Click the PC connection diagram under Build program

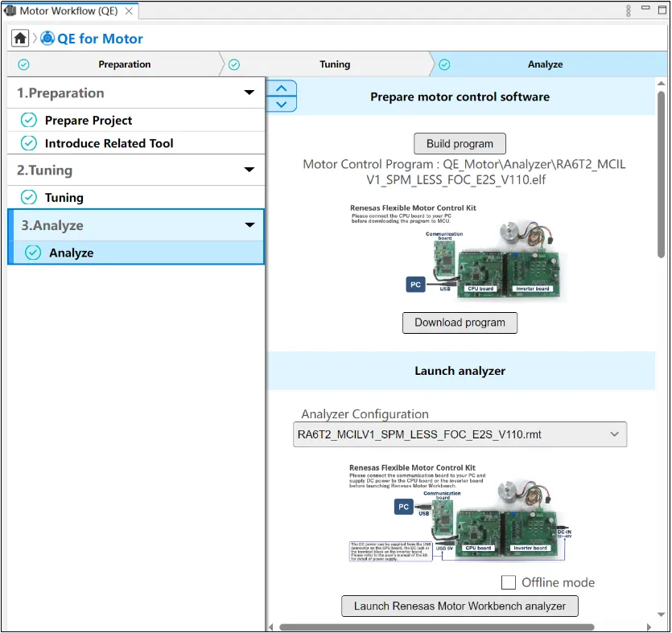(x=459, y=253)
